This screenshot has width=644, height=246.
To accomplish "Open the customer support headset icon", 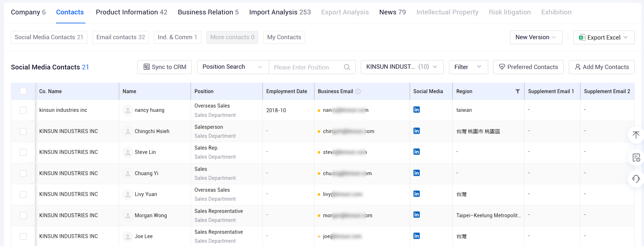I will 636,179.
